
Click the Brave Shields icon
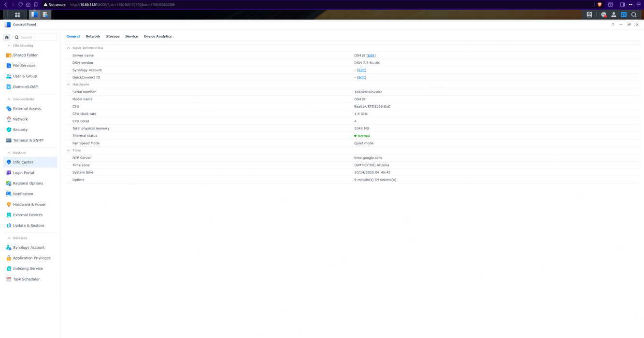[x=600, y=4]
